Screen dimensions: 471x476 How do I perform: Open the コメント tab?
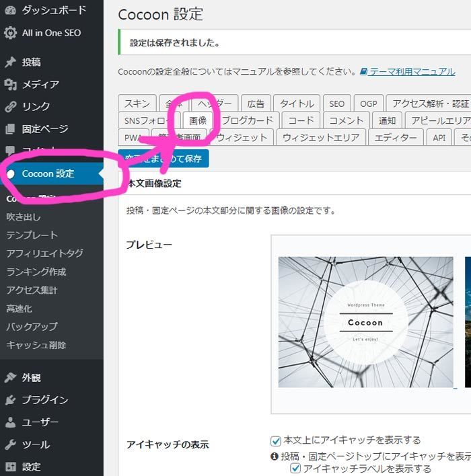(x=346, y=120)
